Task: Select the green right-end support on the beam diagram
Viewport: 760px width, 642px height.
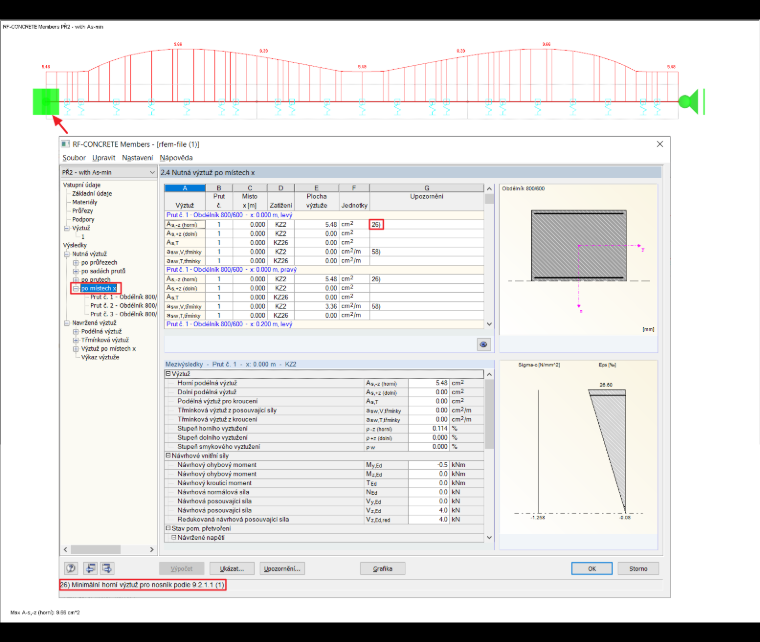Action: click(691, 102)
